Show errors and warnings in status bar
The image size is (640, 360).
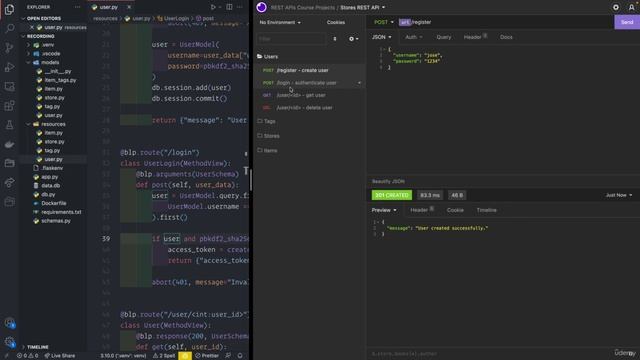tap(27, 356)
